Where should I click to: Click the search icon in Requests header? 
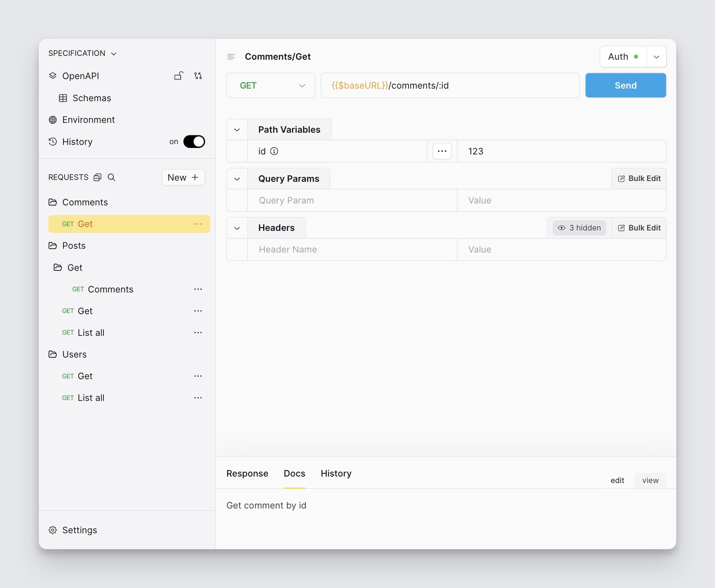(111, 177)
